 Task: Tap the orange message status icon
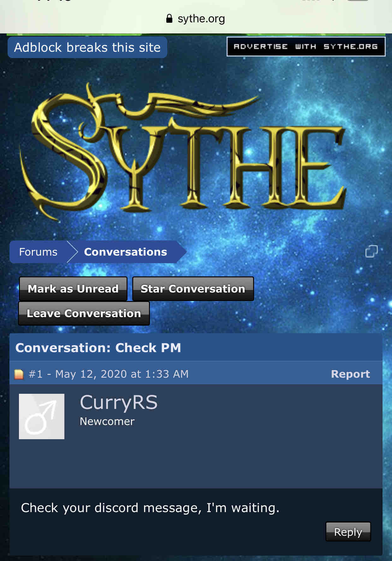click(19, 374)
